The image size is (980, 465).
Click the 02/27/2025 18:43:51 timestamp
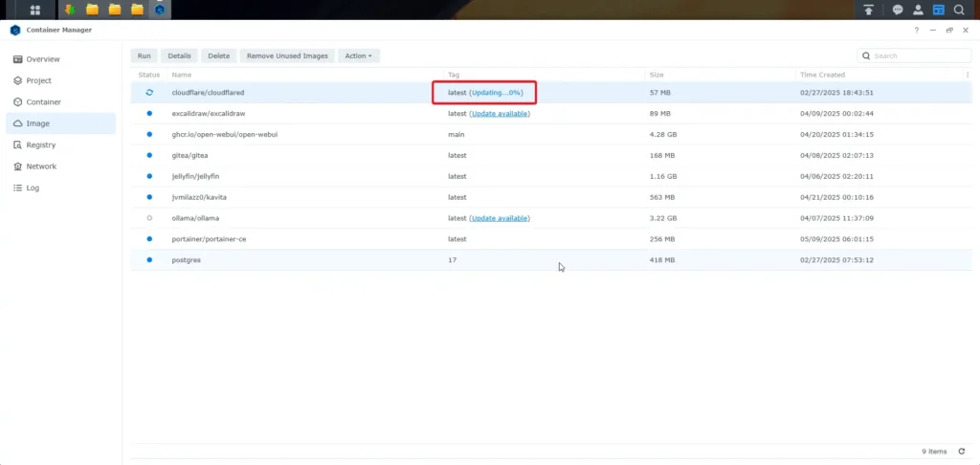836,93
